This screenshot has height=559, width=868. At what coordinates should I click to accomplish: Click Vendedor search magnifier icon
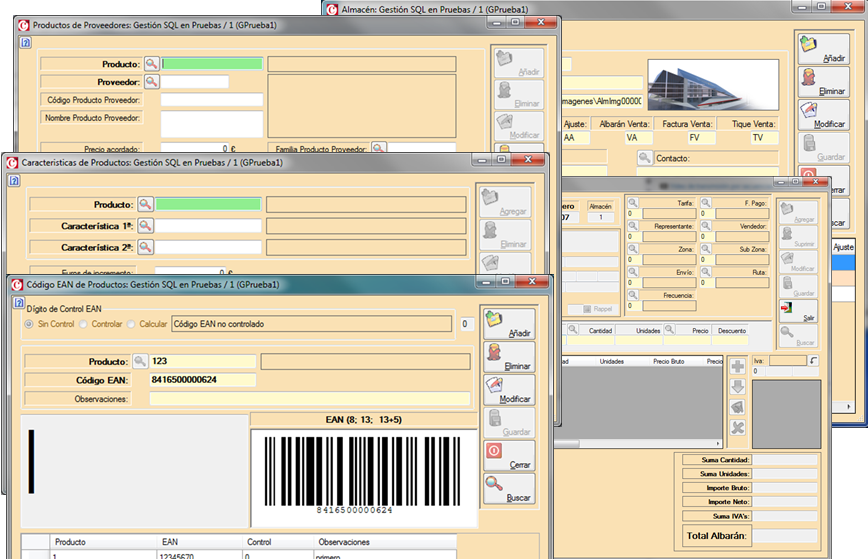pyautogui.click(x=706, y=226)
